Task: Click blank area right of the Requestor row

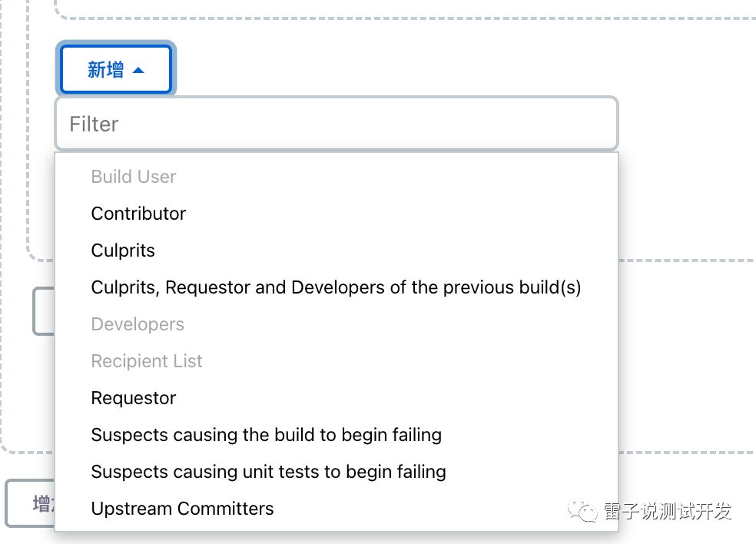Action: pyautogui.click(x=461, y=398)
